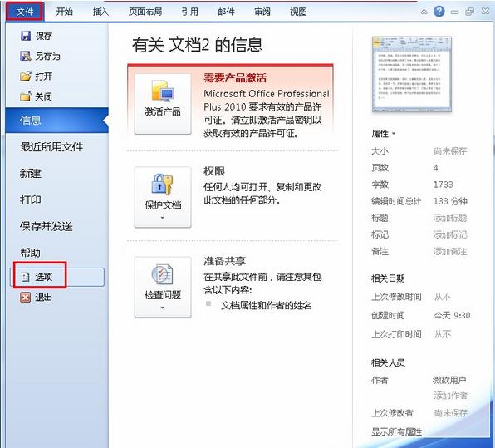Switch to the Mailings (邮件) tab

pyautogui.click(x=226, y=12)
